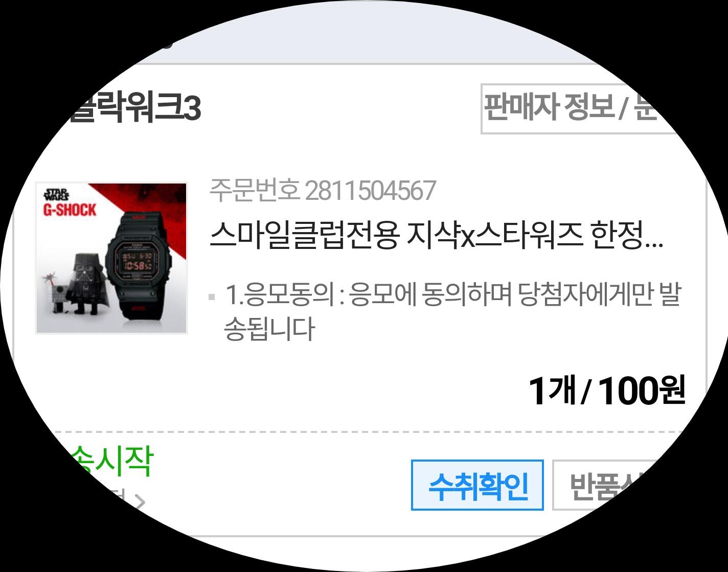728x572 pixels.
Task: Click the 주문번호 order number label
Action: pyautogui.click(x=254, y=191)
